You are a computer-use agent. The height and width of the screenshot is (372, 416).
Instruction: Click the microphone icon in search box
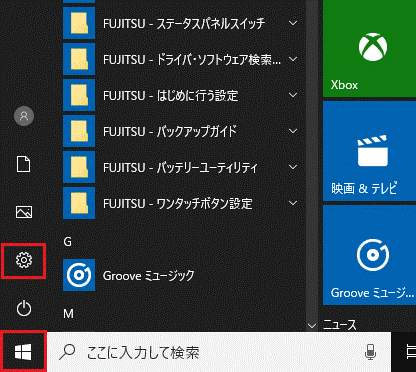370,352
